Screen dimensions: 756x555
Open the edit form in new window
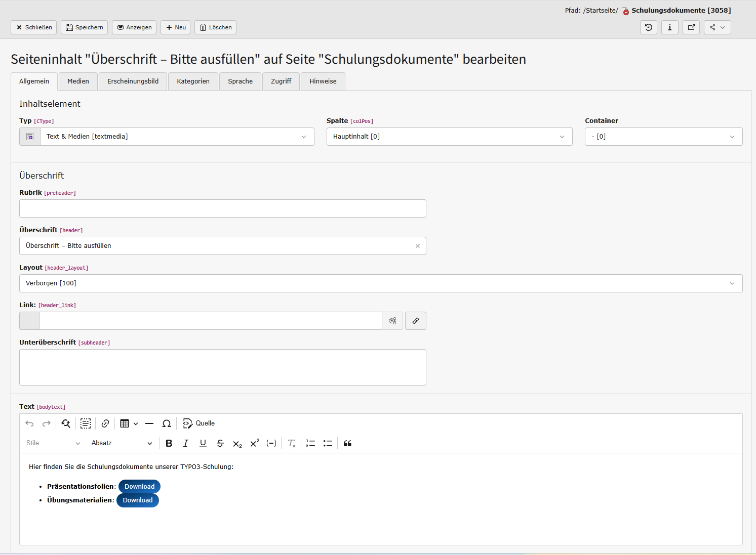click(691, 27)
